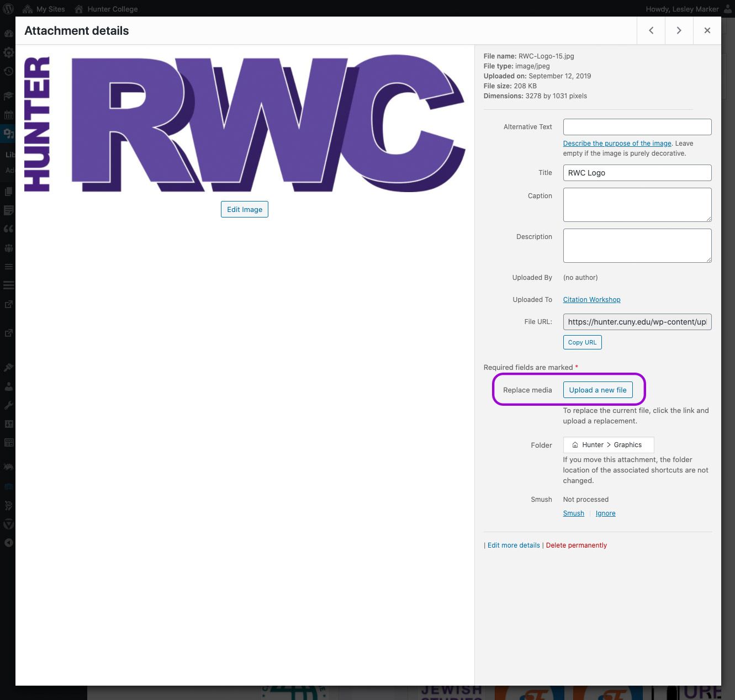This screenshot has height=700, width=735.
Task: Click into the Caption text area
Action: pyautogui.click(x=637, y=205)
